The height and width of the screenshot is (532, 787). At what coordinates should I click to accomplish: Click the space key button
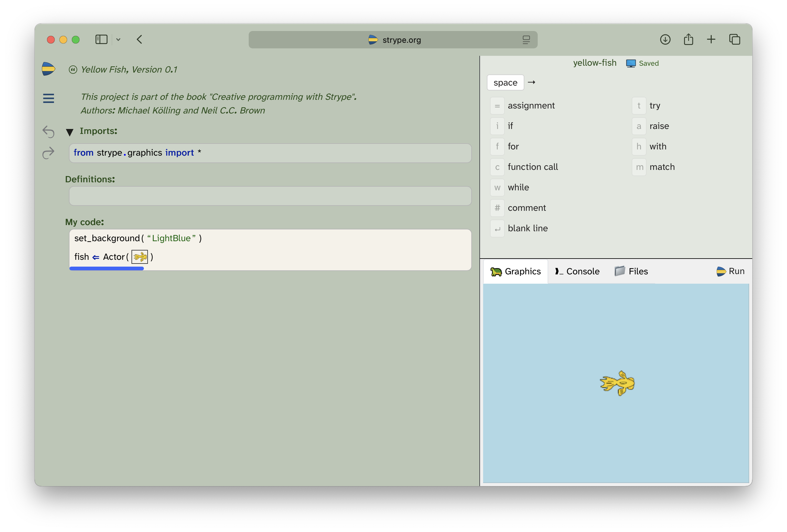505,83
